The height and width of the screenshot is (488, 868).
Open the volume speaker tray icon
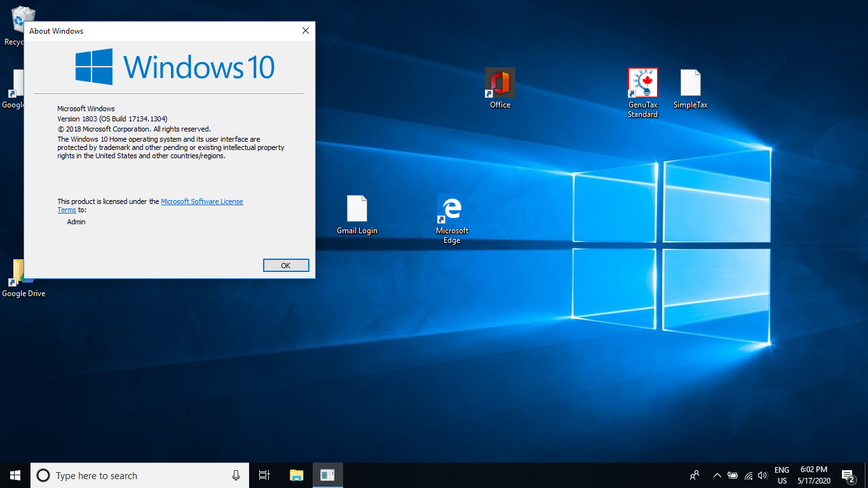[x=763, y=475]
